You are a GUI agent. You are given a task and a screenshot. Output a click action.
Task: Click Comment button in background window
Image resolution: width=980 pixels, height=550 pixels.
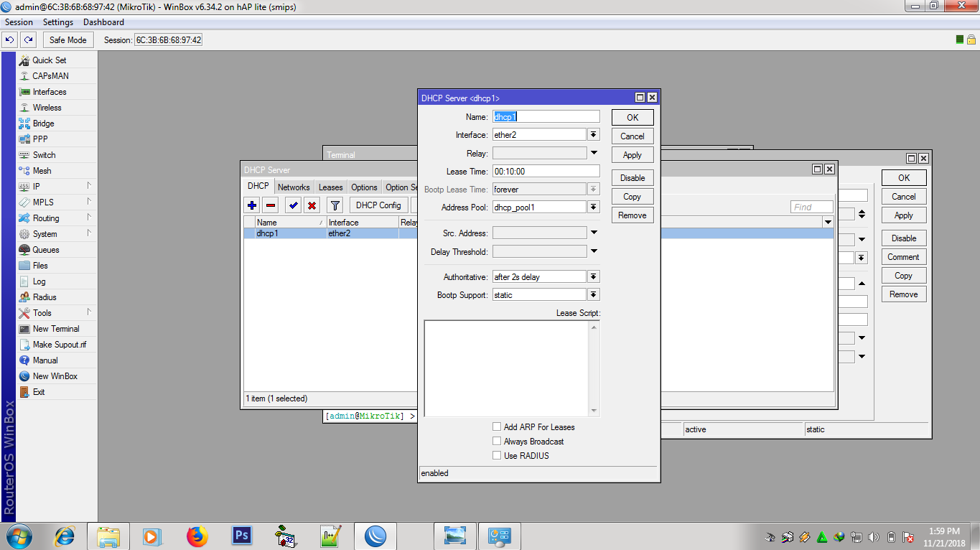904,257
